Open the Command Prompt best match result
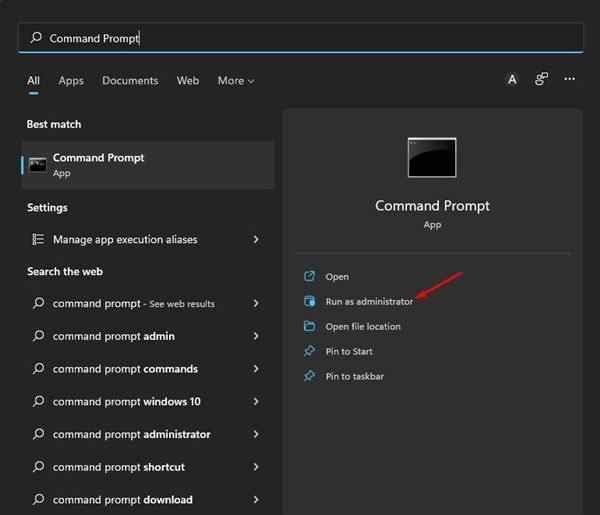Viewport: 600px width, 515px height. click(148, 165)
